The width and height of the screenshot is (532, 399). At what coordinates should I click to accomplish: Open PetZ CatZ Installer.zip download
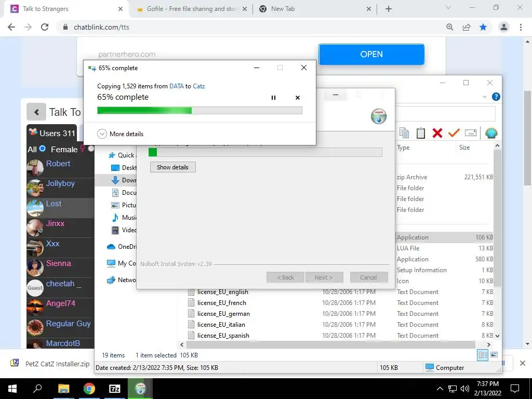coord(50,364)
